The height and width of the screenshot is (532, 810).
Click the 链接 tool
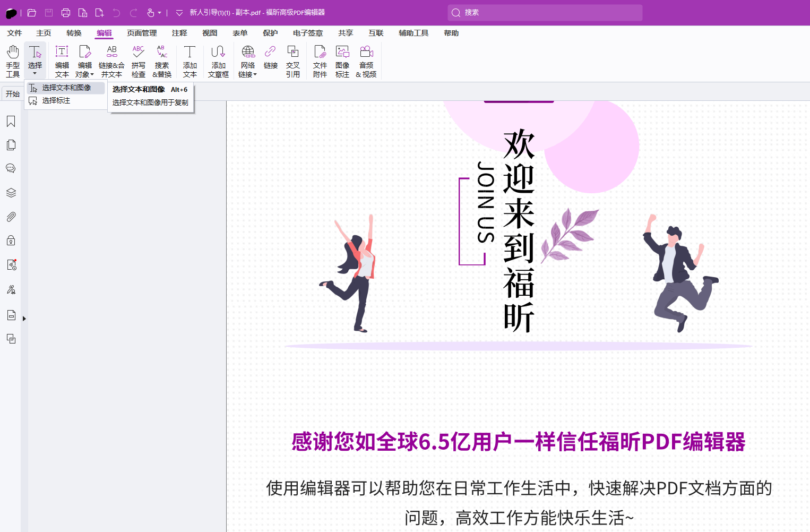pyautogui.click(x=271, y=57)
